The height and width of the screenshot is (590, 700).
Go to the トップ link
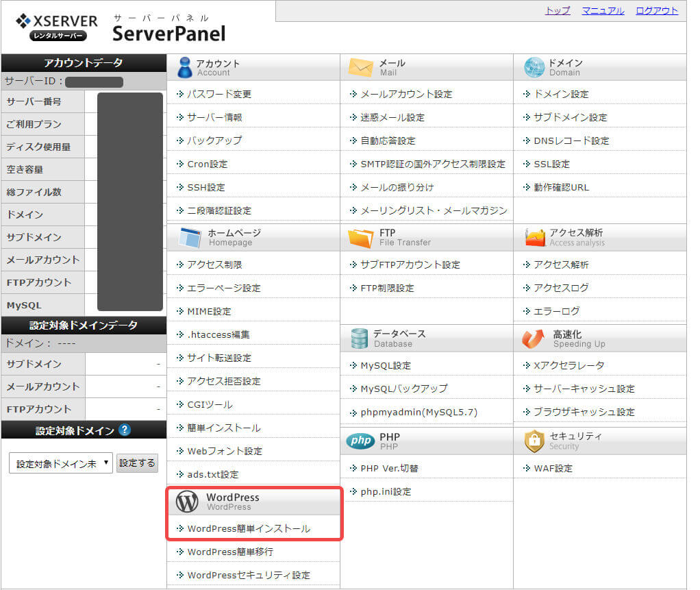pos(558,10)
